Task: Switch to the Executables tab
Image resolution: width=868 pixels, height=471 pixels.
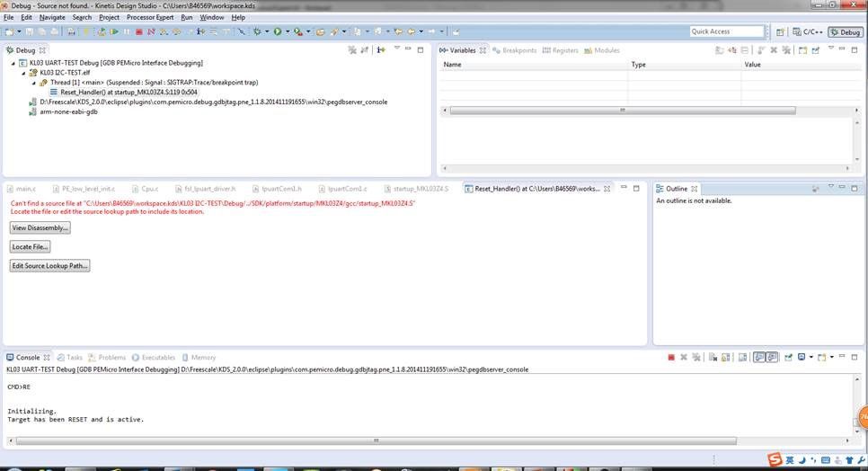Action: tap(153, 358)
